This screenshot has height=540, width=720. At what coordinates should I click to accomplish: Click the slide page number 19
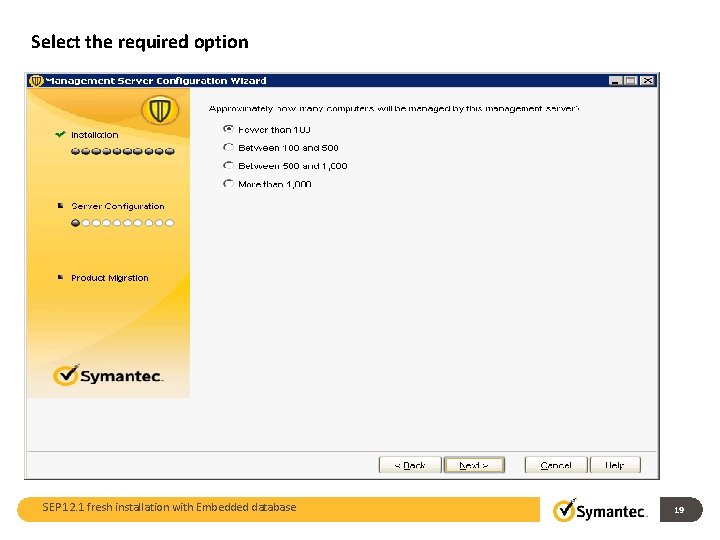coord(679,510)
